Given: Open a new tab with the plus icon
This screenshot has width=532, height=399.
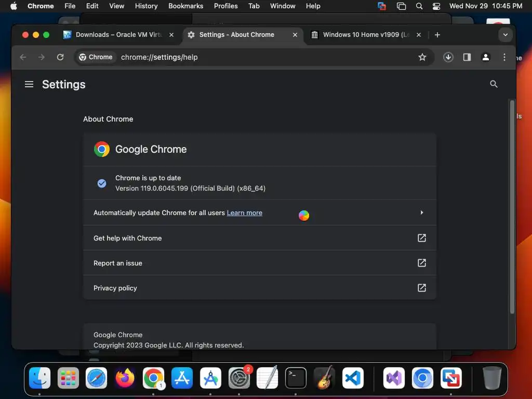Looking at the screenshot, I should pos(437,35).
